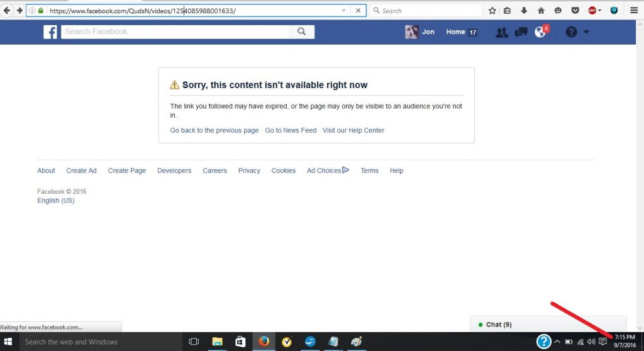This screenshot has width=644, height=351.
Task: Open the Cookies footer link
Action: click(284, 170)
